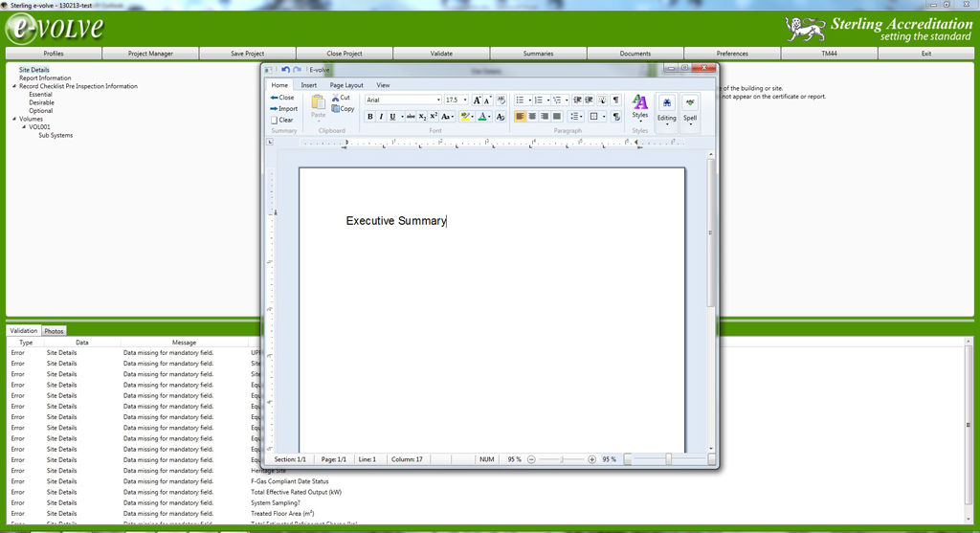Increase paragraph indent
The height and width of the screenshot is (533, 980).
pos(590,100)
